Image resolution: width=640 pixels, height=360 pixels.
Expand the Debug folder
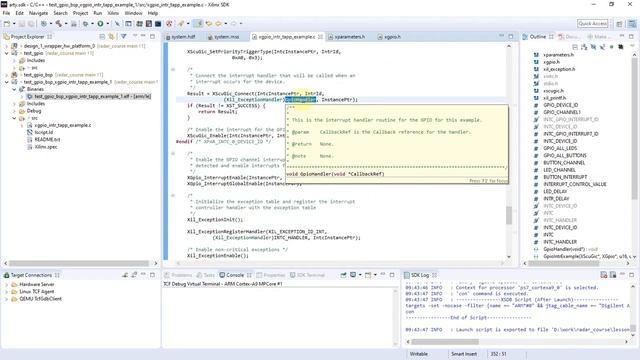(14, 111)
